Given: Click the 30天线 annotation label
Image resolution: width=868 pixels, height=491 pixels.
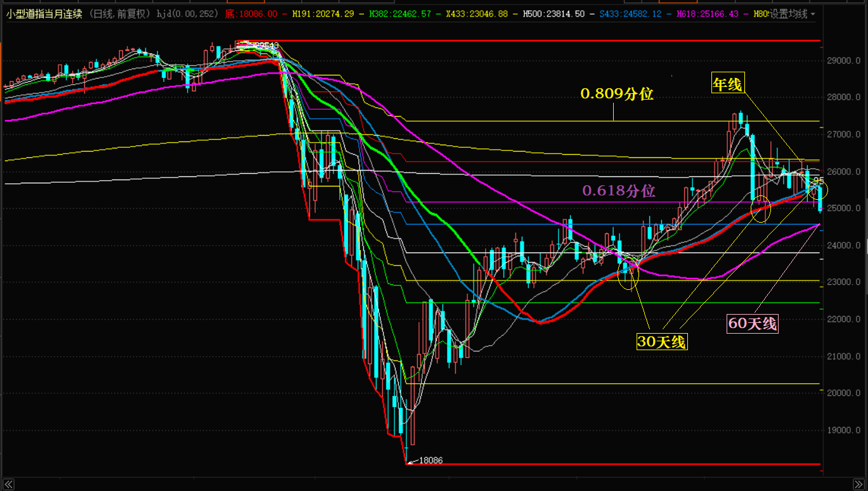Looking at the screenshot, I should [x=662, y=342].
